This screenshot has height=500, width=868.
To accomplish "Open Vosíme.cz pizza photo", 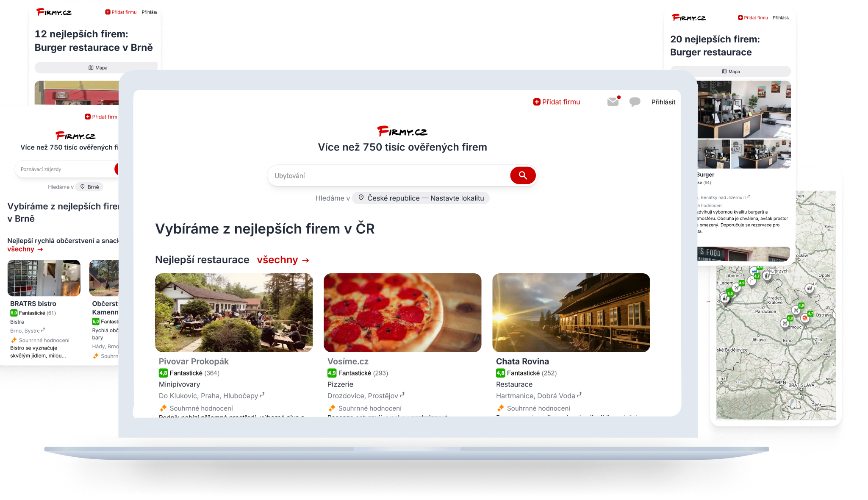I will tap(402, 313).
